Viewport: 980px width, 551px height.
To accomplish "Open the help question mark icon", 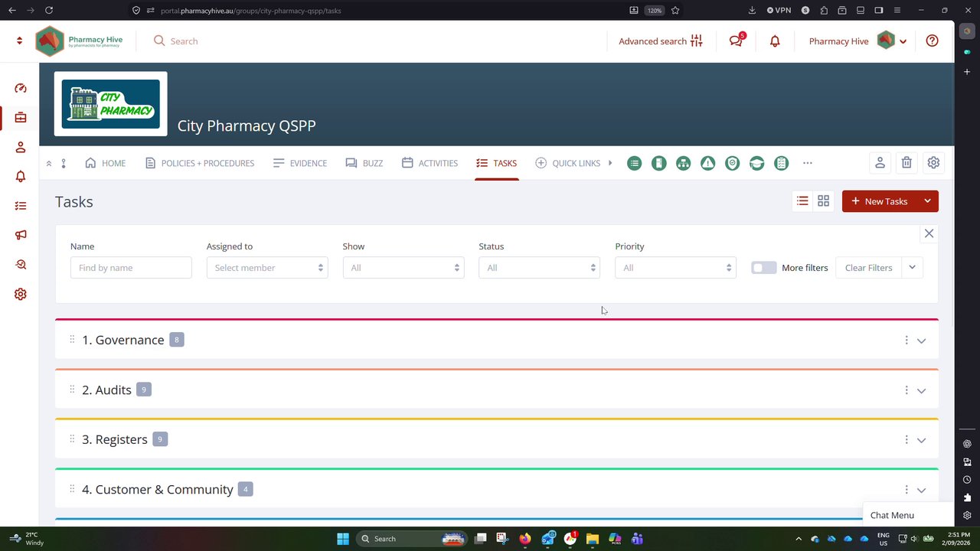I will click(x=932, y=41).
